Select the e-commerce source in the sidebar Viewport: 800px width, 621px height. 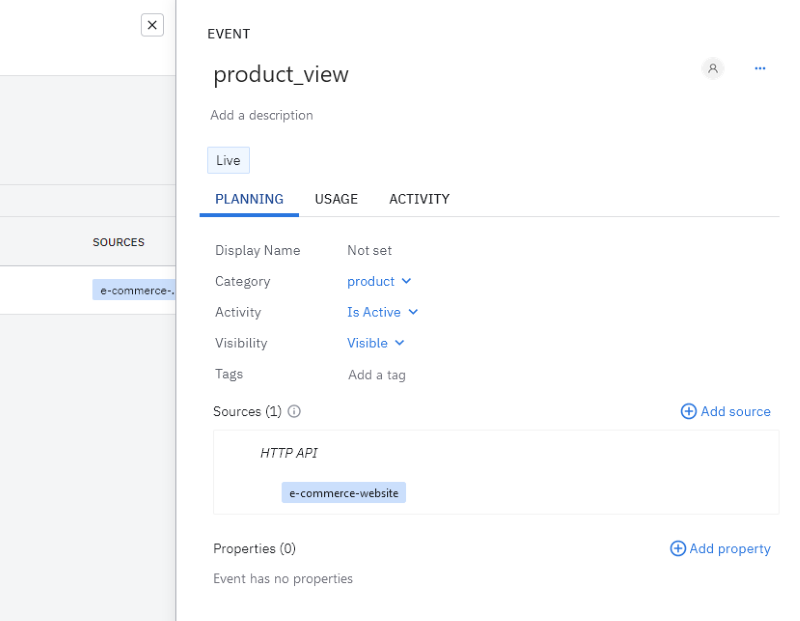134,290
